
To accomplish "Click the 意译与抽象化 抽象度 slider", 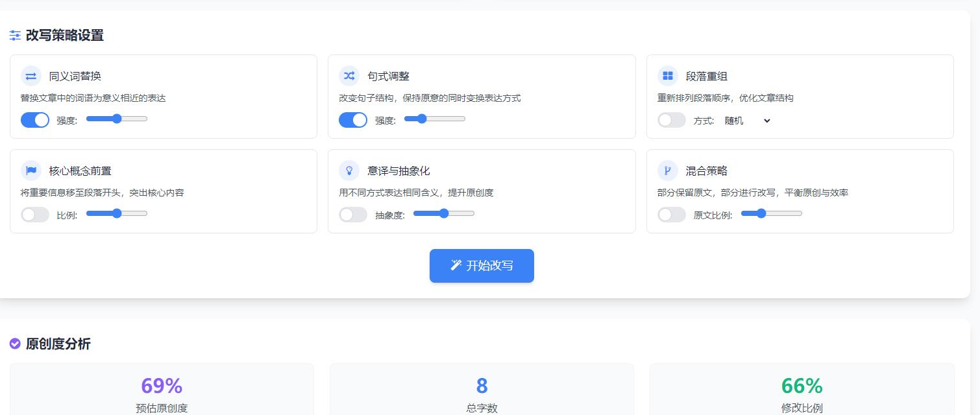I will 444,213.
